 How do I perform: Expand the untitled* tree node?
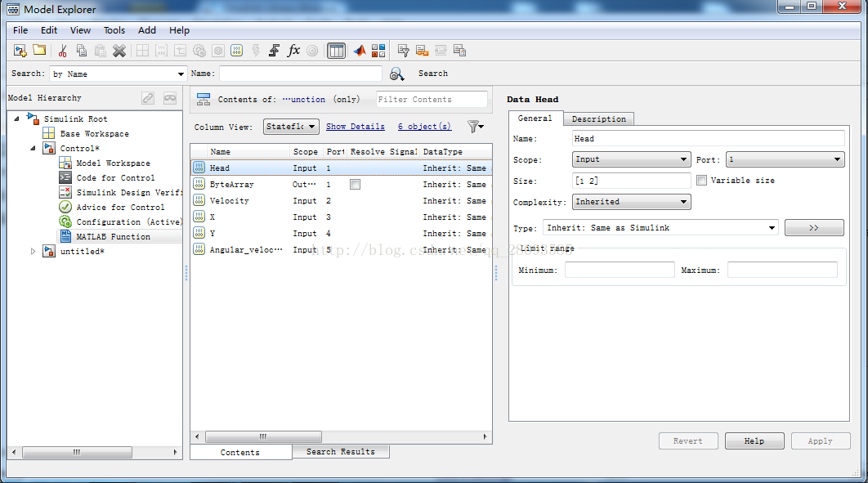(x=33, y=251)
